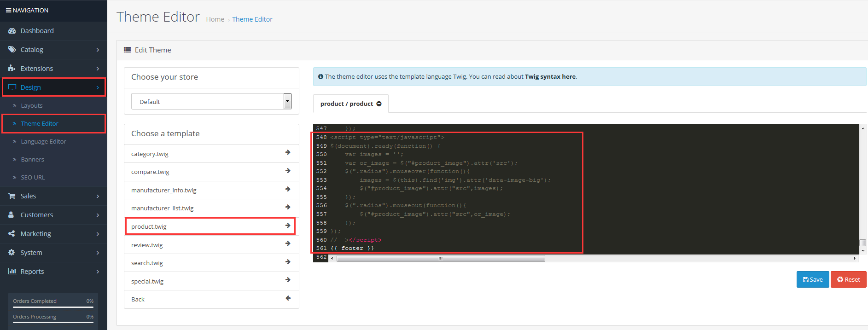Click the info circle icon in the Twig notice
This screenshot has width=868, height=330.
320,76
